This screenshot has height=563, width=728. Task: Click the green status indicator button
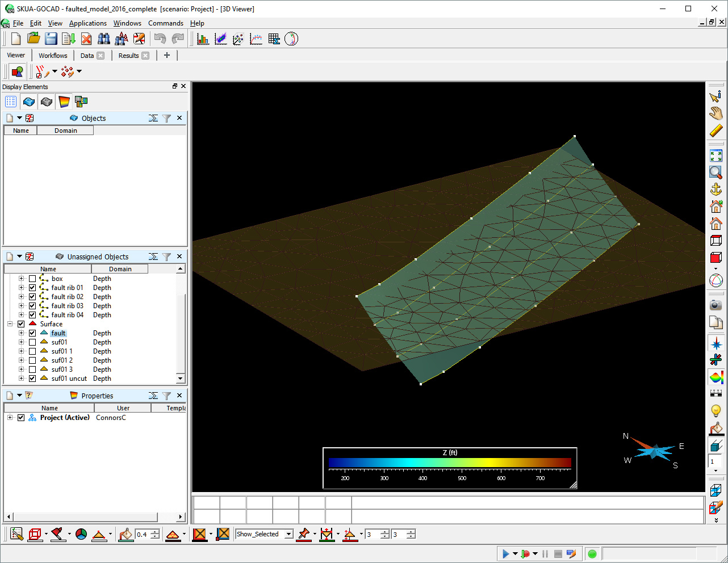592,554
